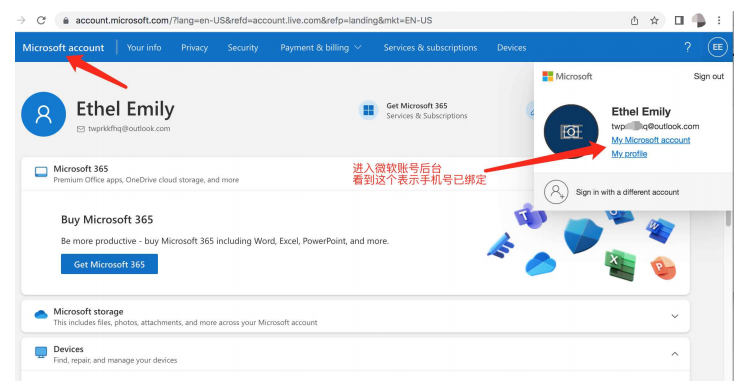Click the Microsoft account header title
This screenshot has height=391, width=746.
coord(63,48)
